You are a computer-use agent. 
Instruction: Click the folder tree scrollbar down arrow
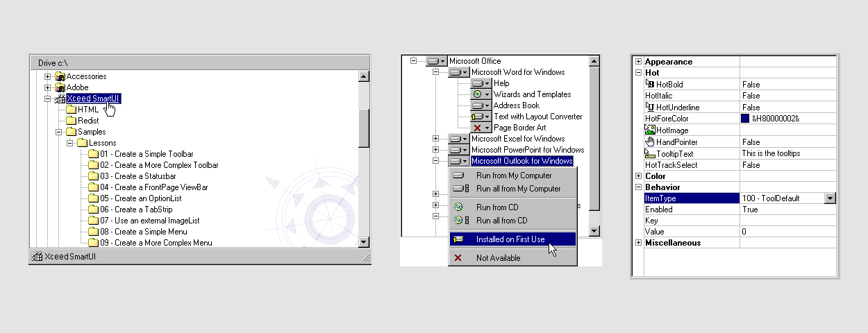tap(363, 241)
